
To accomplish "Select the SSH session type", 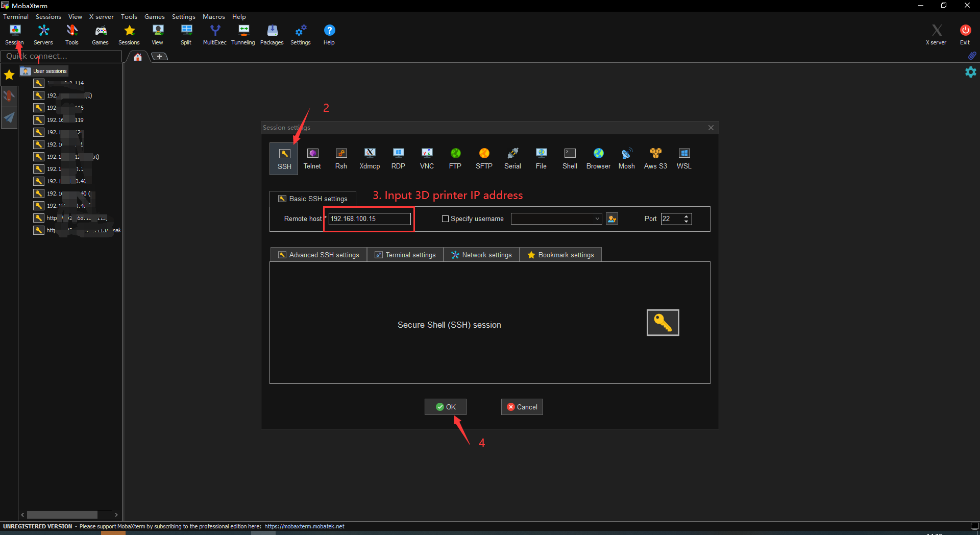I will tap(284, 159).
